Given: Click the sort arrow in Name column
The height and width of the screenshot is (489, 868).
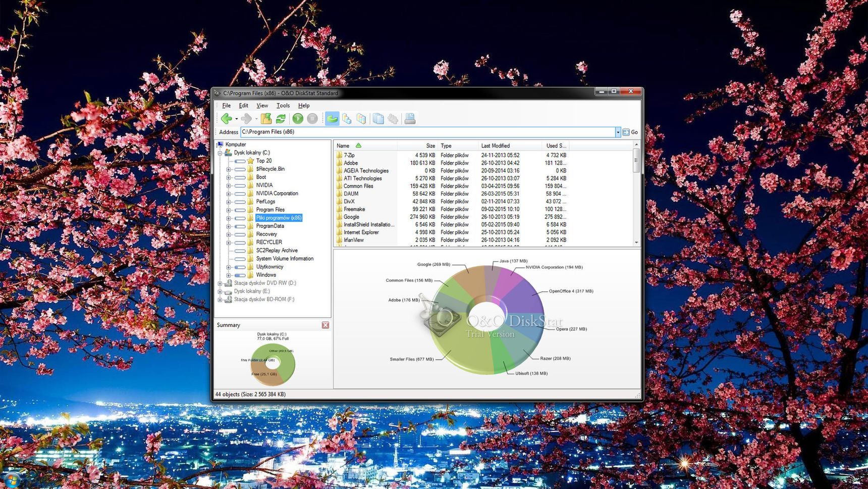Looking at the screenshot, I should (358, 145).
